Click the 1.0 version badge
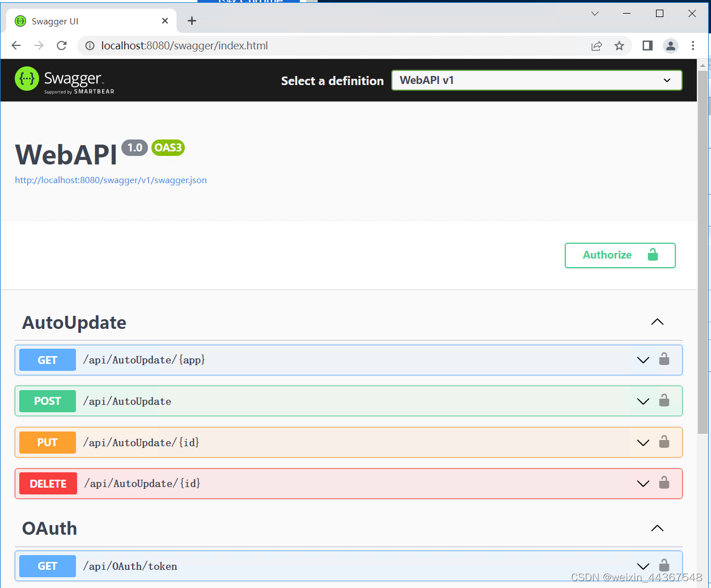 [134, 147]
